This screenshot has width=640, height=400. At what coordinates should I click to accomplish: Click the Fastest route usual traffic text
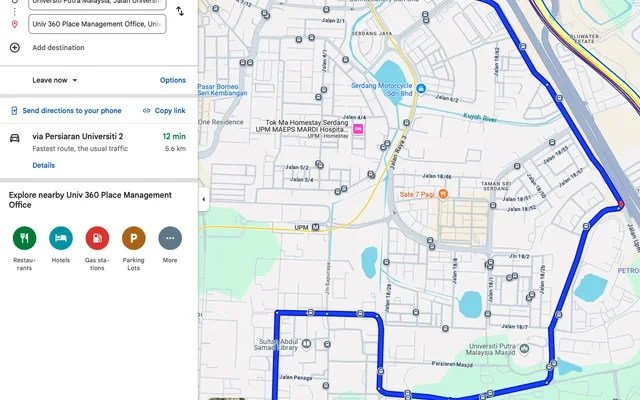click(x=80, y=149)
